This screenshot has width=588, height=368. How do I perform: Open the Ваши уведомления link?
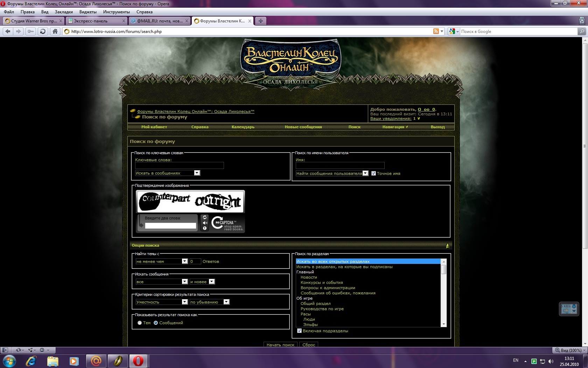click(391, 118)
